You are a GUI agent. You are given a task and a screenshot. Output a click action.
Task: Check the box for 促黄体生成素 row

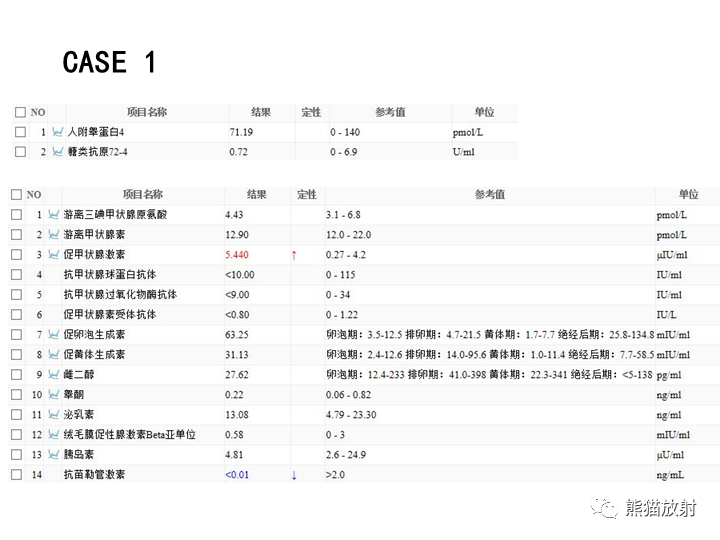pos(17,354)
